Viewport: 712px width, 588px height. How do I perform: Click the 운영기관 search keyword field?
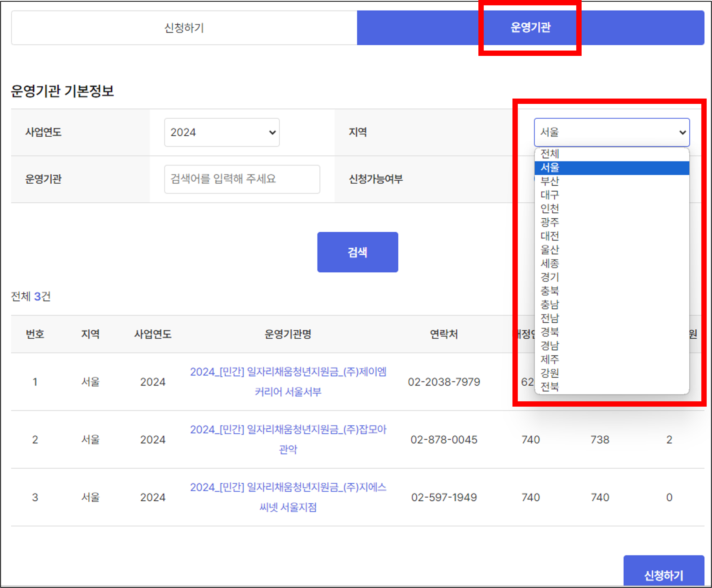pos(242,179)
